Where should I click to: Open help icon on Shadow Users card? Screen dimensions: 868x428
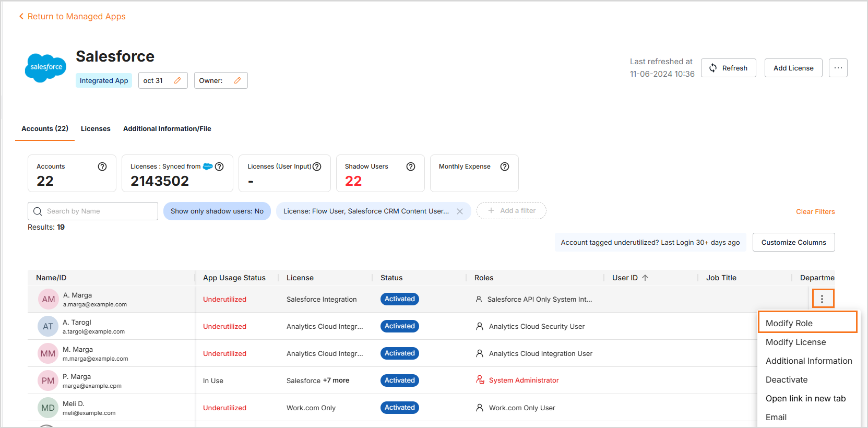[x=411, y=167]
